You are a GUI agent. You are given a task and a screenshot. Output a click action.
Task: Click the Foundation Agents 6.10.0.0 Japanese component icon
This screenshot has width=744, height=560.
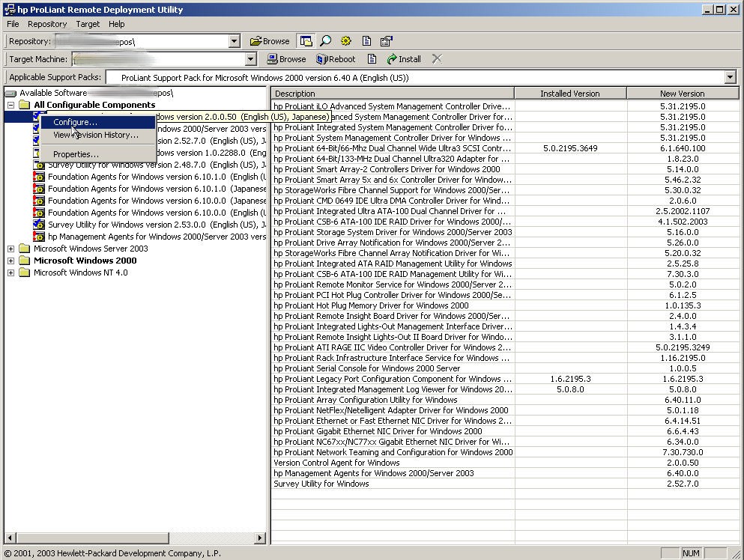[39, 201]
